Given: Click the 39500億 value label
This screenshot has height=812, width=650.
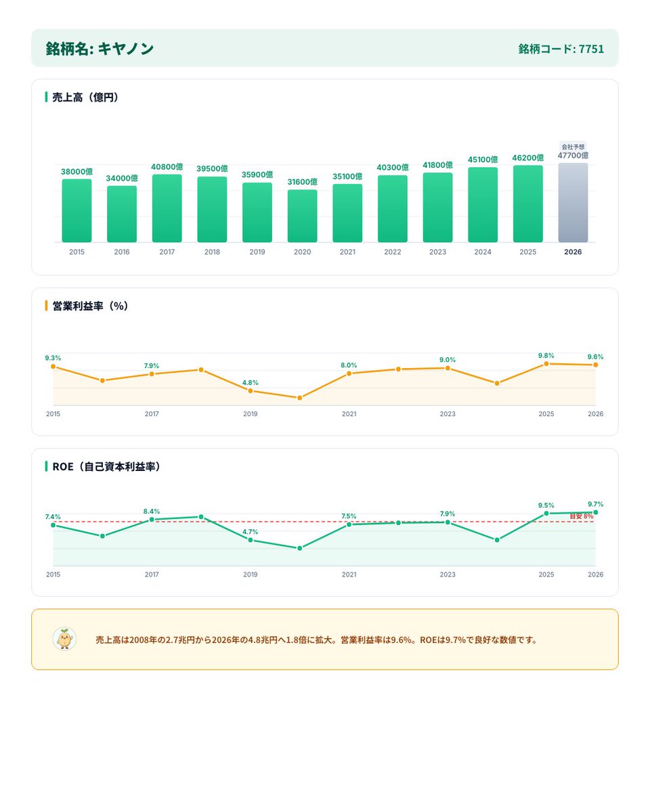Looking at the screenshot, I should pyautogui.click(x=212, y=168).
